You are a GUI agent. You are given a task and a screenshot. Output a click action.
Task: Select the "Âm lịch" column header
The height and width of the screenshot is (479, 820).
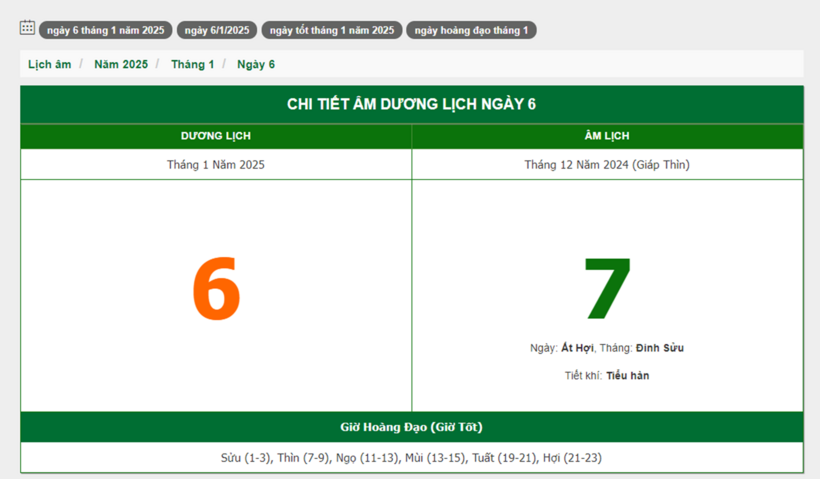607,136
